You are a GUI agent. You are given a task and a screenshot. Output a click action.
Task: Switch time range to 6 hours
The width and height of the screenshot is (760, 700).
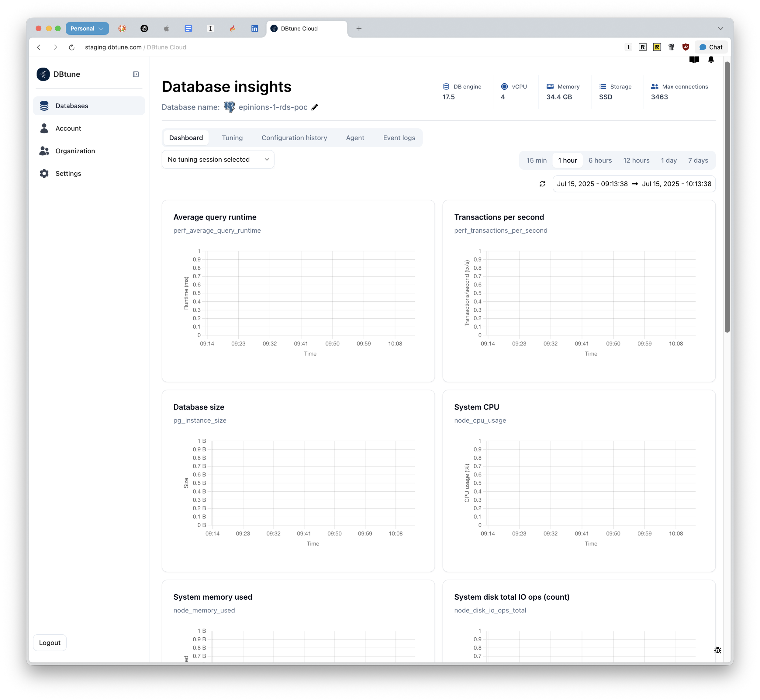click(599, 160)
